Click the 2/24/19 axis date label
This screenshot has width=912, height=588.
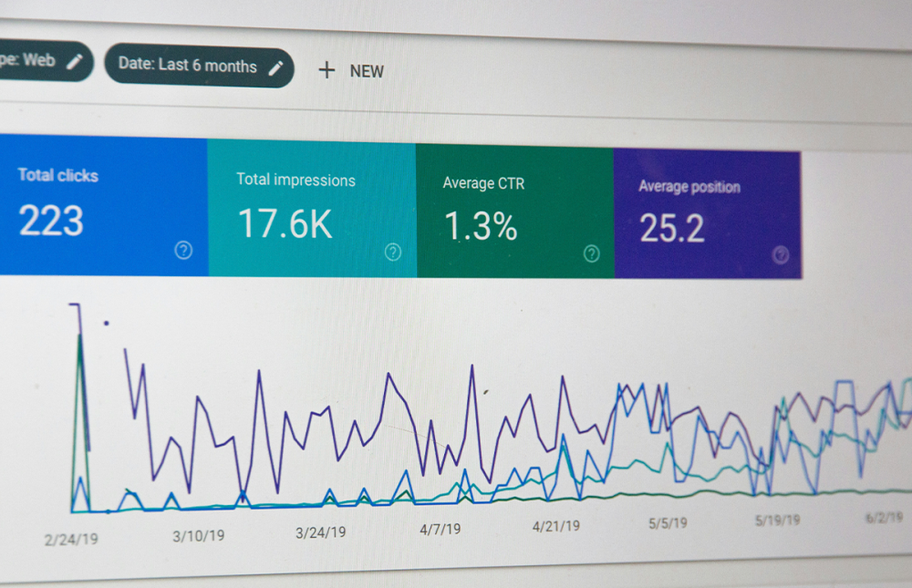[70, 539]
